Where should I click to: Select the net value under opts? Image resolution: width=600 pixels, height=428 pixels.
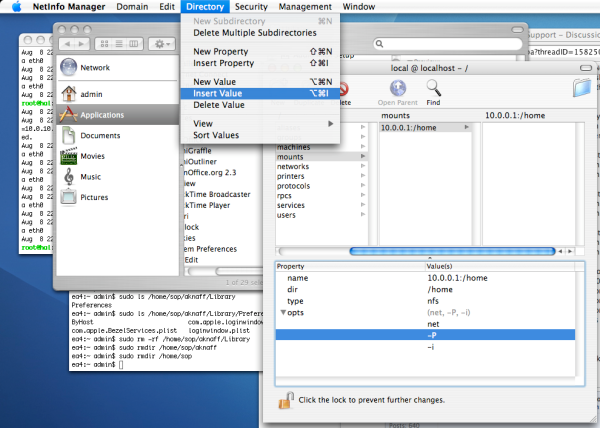pyautogui.click(x=433, y=324)
